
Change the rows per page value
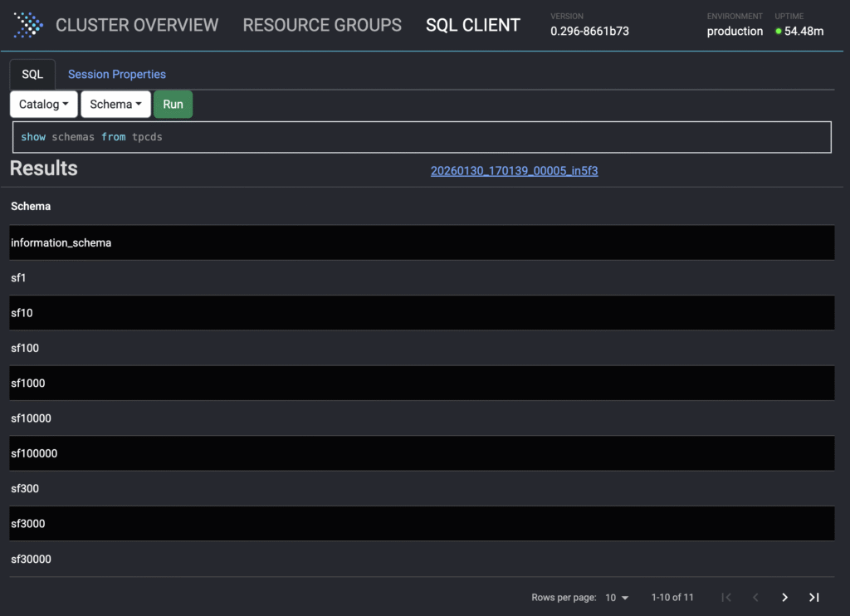pos(617,598)
